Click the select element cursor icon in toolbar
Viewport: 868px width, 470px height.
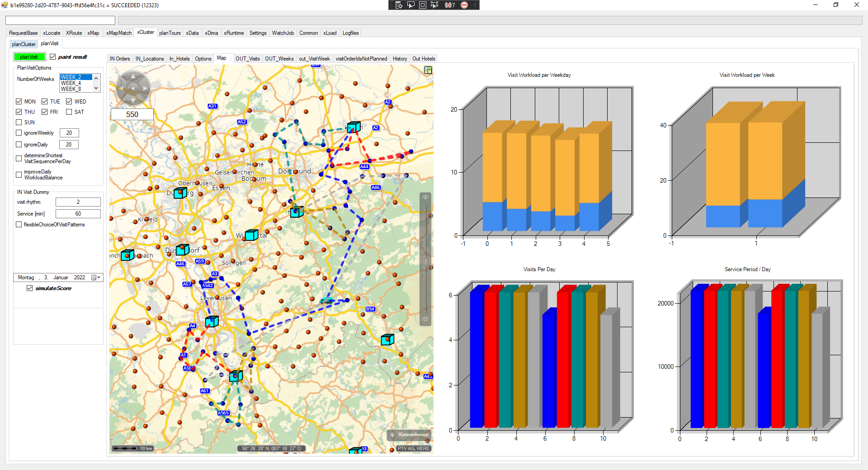tap(410, 5)
